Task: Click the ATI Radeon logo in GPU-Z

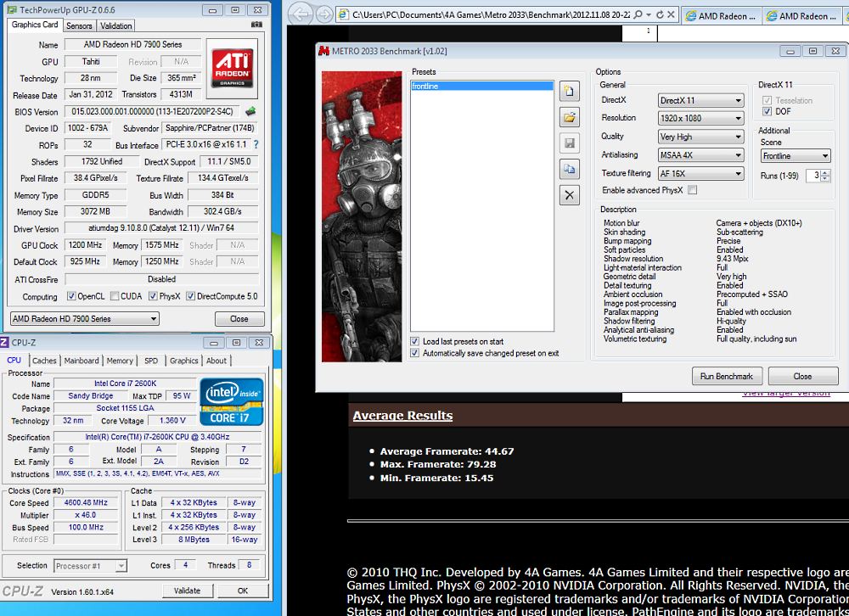Action: tap(233, 68)
